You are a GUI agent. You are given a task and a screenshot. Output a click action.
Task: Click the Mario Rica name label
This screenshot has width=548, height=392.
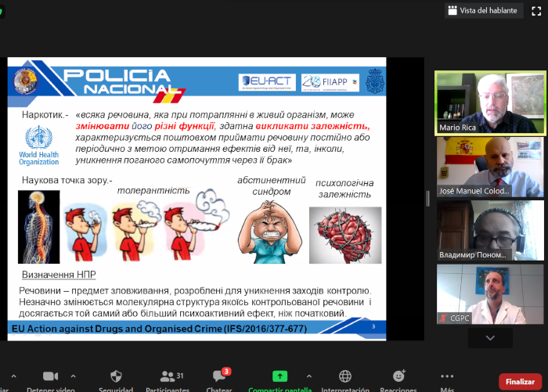click(x=457, y=128)
